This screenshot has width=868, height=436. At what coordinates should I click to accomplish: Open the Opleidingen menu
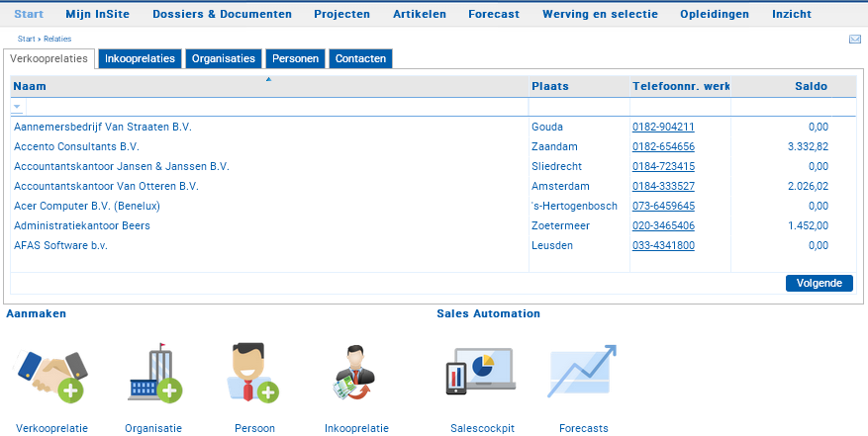[715, 15]
